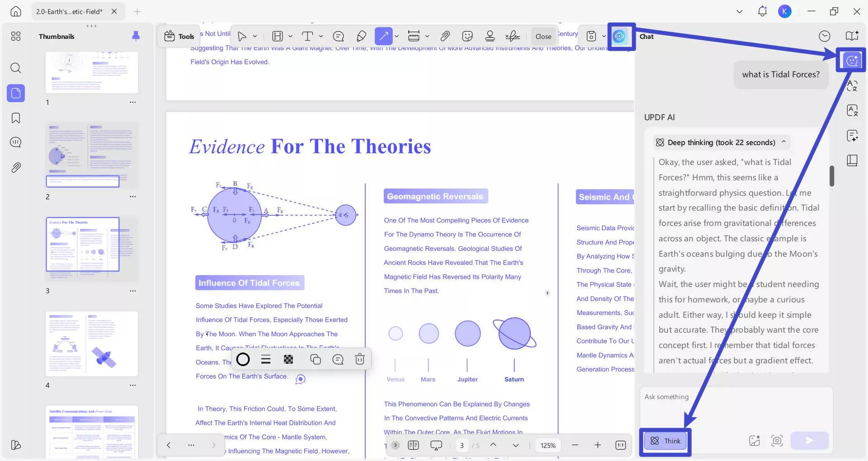Open the annotation opacity checkerboard swatch
The image size is (868, 461).
point(288,359)
